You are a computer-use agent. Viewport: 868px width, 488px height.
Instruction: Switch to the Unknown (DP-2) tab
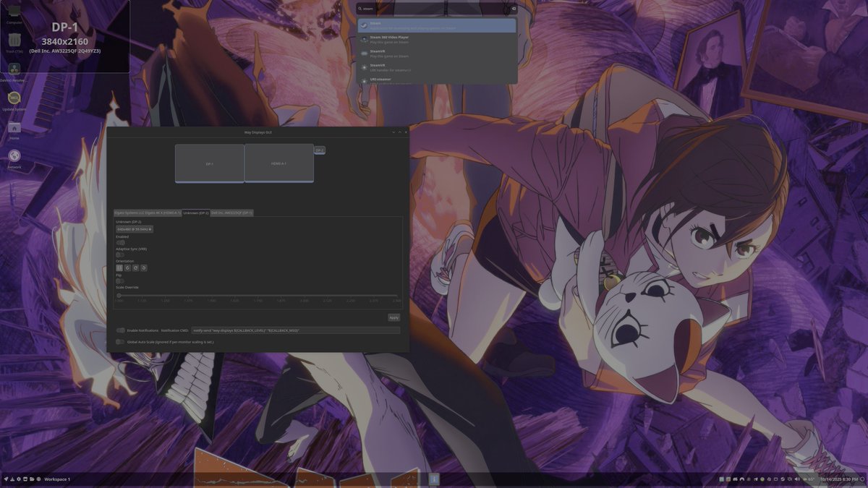[196, 213]
